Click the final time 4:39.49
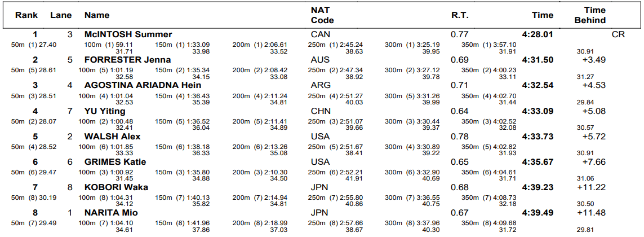 pos(538,213)
